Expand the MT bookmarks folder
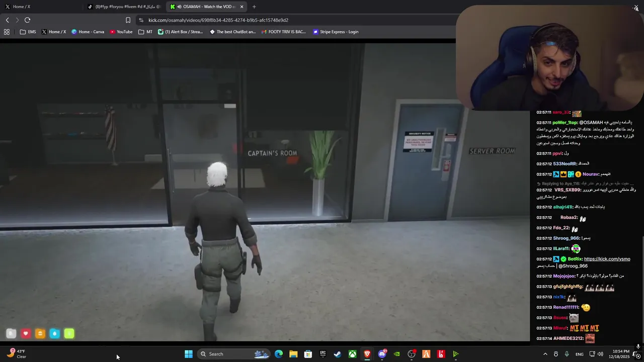 pyautogui.click(x=145, y=32)
